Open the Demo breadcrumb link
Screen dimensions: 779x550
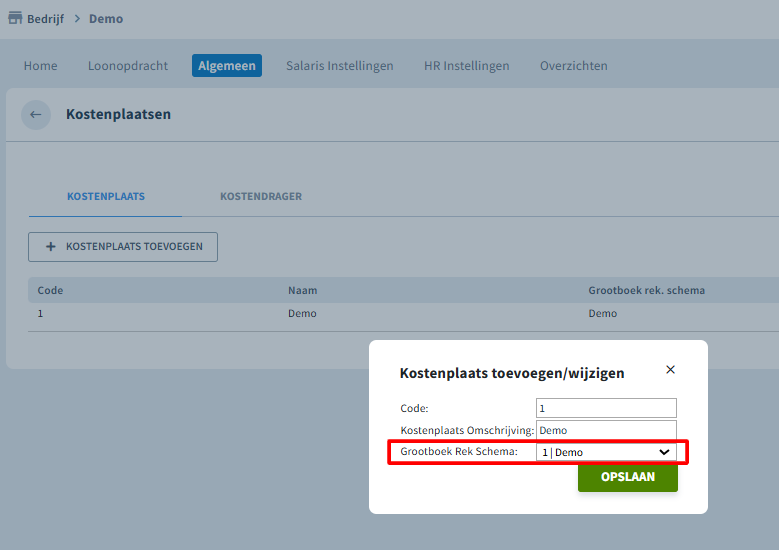point(106,19)
